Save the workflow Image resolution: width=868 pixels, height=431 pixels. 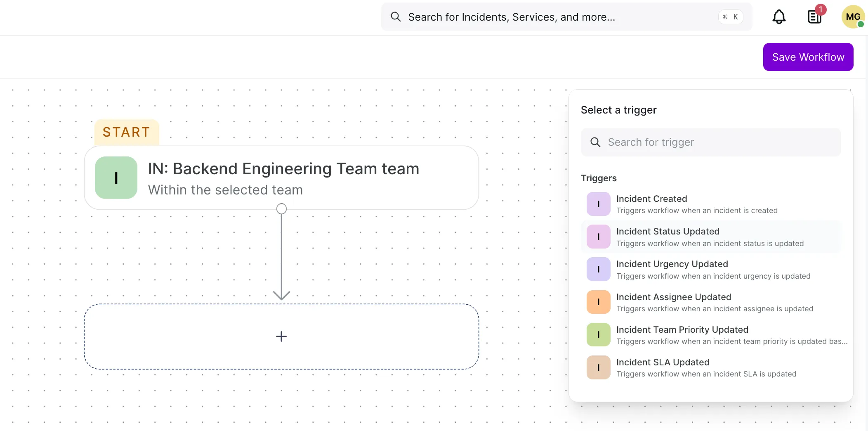(808, 57)
